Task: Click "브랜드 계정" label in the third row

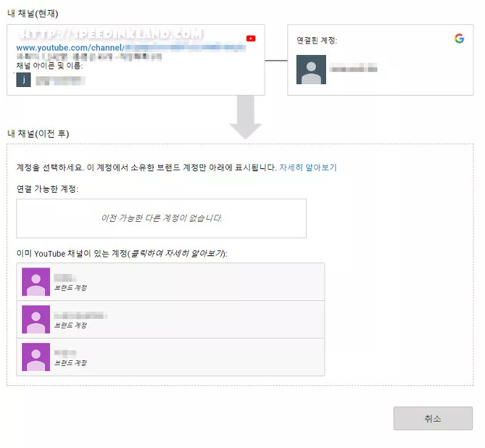Action: (71, 363)
